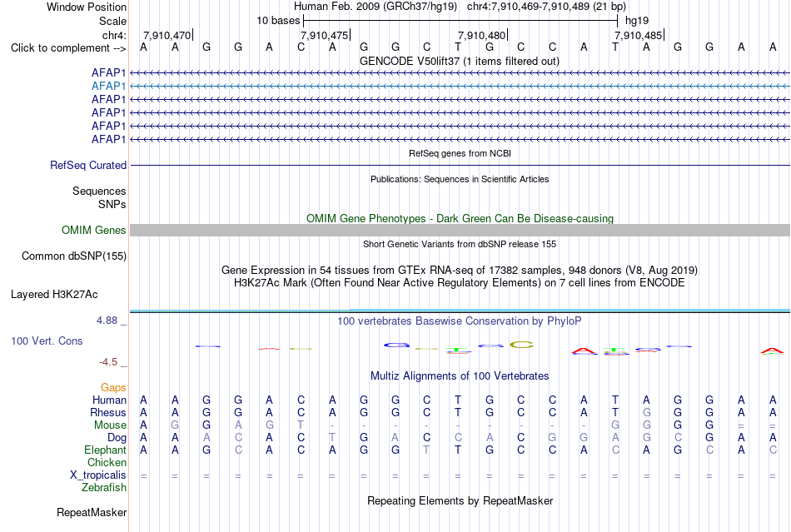Viewport: 791px width, 532px height.
Task: Click the 'RefSeq Curated' track label
Action: (88, 166)
